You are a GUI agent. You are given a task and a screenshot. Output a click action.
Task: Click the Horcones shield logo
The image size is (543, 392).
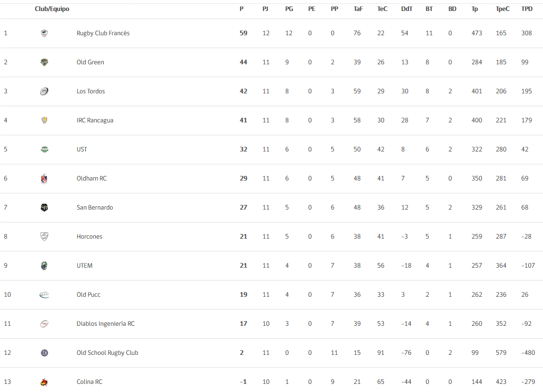click(44, 237)
